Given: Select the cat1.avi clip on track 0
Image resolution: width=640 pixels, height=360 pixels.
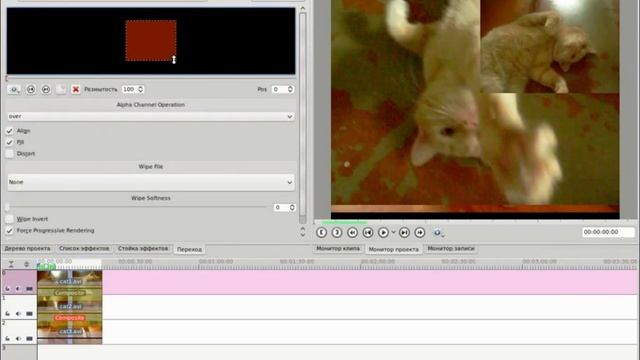Looking at the screenshot, I should click(x=69, y=281).
